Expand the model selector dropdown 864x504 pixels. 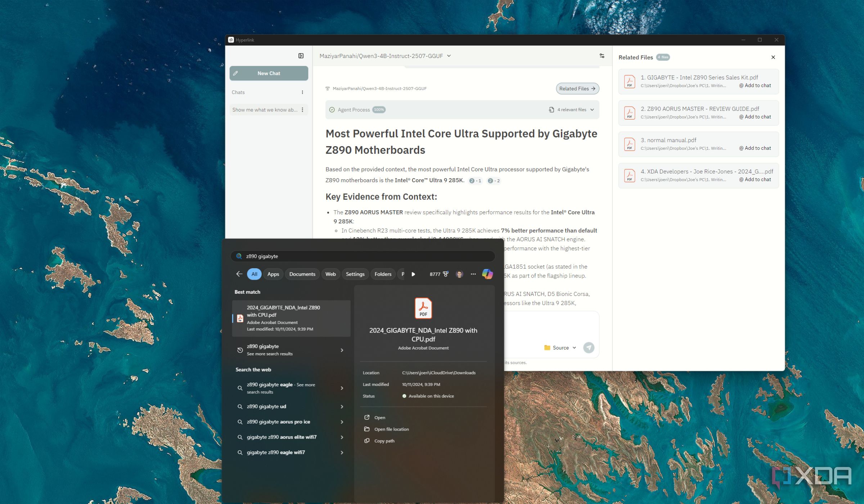(x=449, y=56)
